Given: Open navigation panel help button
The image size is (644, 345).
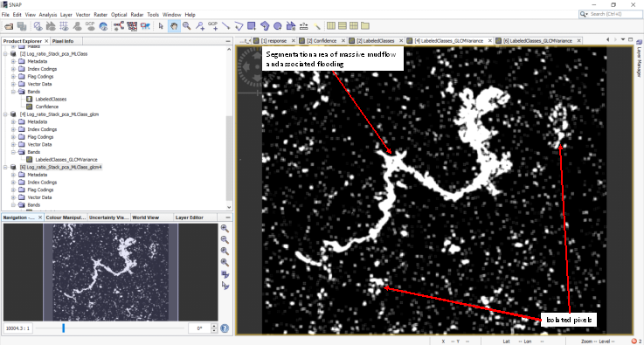Looking at the screenshot, I should [225, 328].
